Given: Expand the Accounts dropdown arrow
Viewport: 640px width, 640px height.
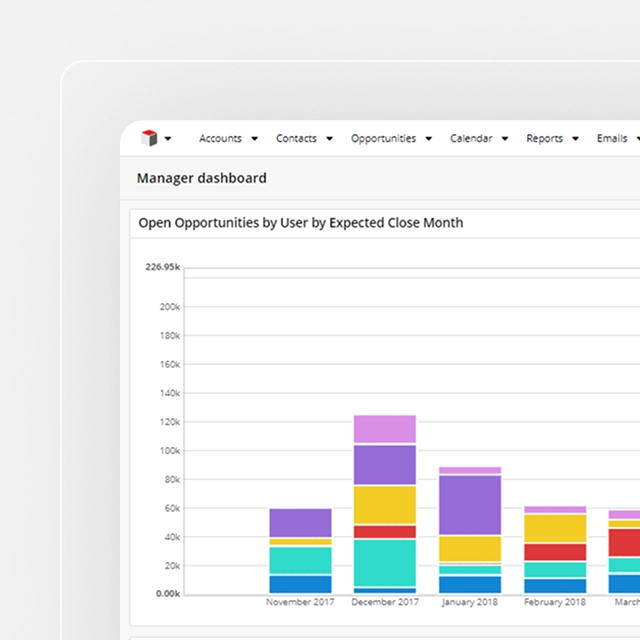Looking at the screenshot, I should pos(255,139).
